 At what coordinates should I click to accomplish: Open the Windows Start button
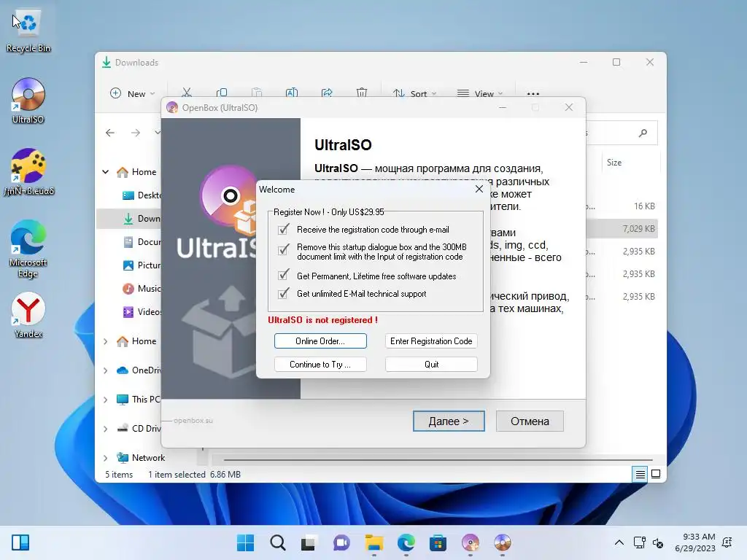(x=245, y=542)
